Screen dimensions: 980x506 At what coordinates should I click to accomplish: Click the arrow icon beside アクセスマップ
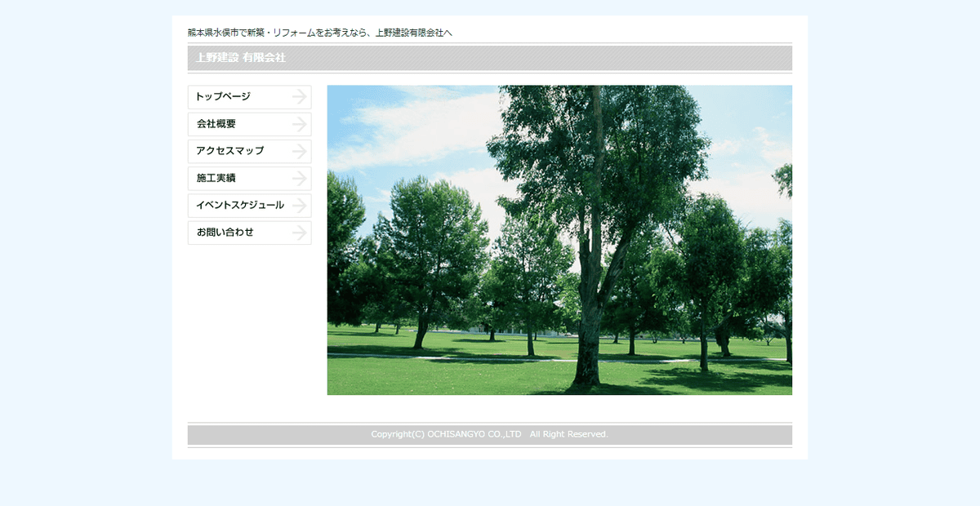[298, 151]
